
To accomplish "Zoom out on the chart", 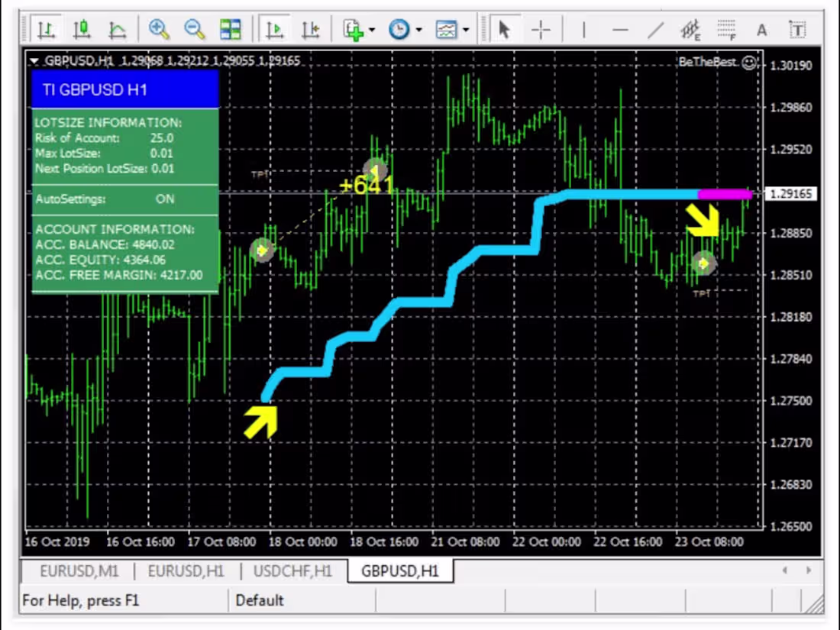I will [x=194, y=29].
